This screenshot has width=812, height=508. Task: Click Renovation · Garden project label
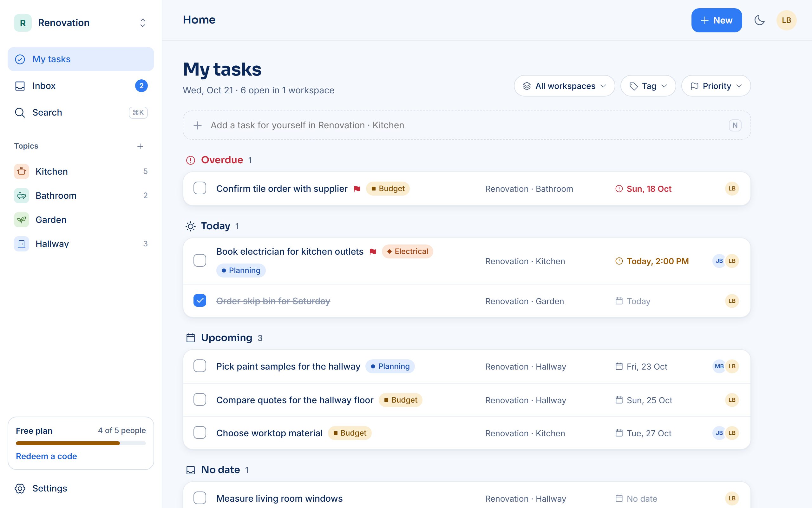click(524, 301)
